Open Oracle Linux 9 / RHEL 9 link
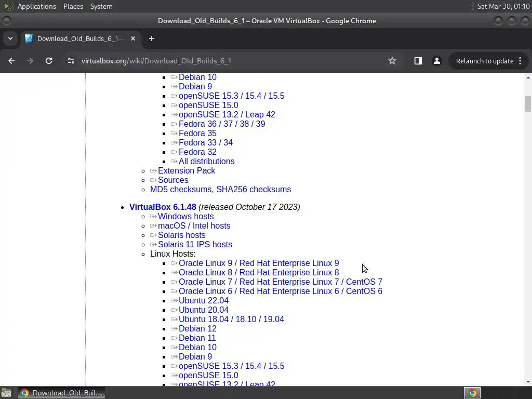This screenshot has width=532, height=399. click(x=259, y=263)
